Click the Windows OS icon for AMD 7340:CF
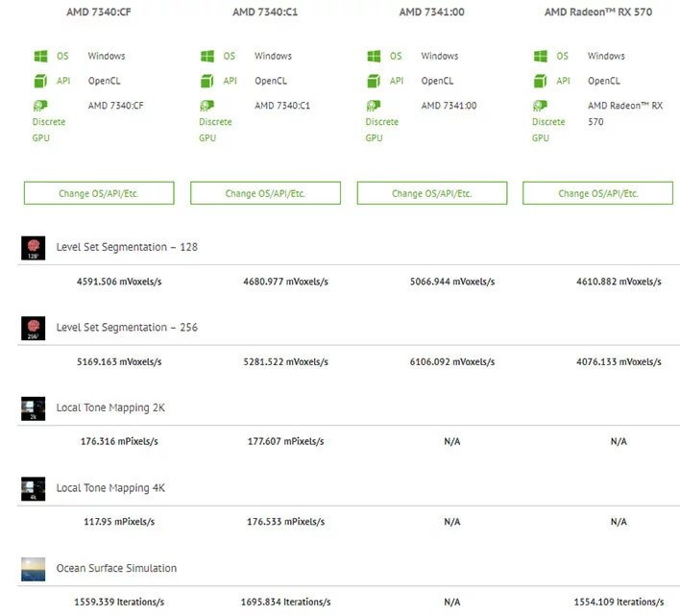 (x=39, y=57)
